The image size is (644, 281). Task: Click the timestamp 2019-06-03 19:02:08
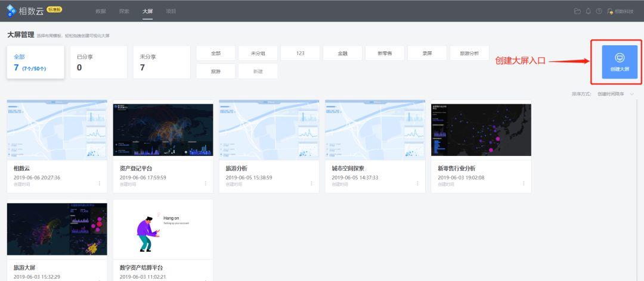(461, 177)
